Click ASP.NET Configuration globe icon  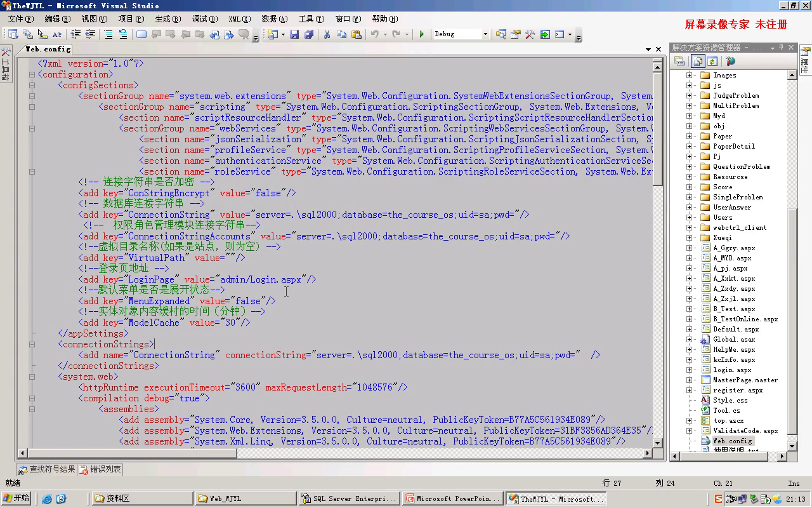(x=730, y=62)
